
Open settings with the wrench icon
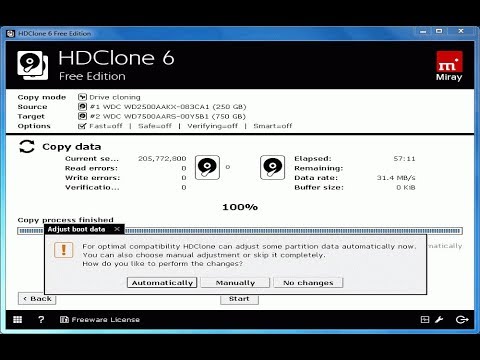[439, 320]
